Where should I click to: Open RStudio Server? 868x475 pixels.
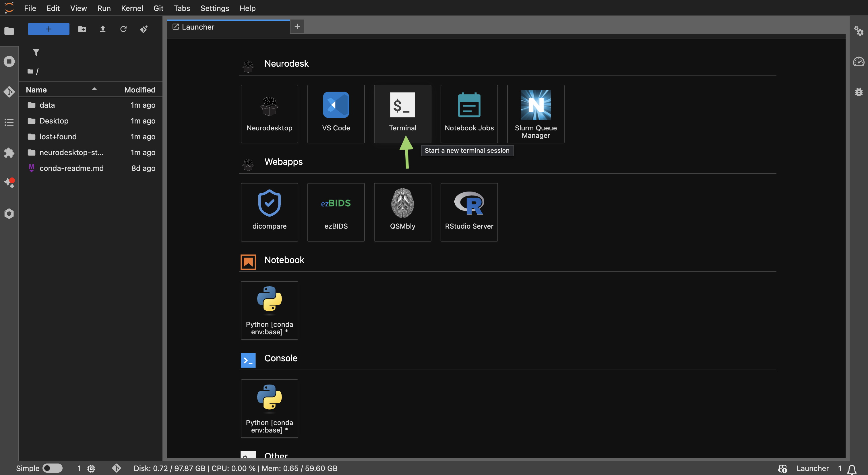point(469,212)
